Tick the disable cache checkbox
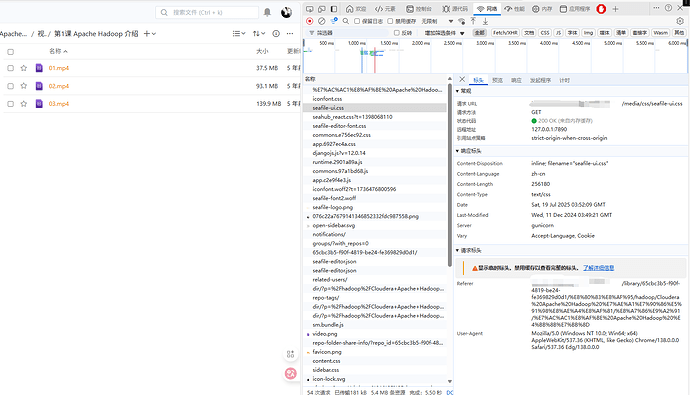Image resolution: width=690 pixels, height=395 pixels. pos(390,21)
